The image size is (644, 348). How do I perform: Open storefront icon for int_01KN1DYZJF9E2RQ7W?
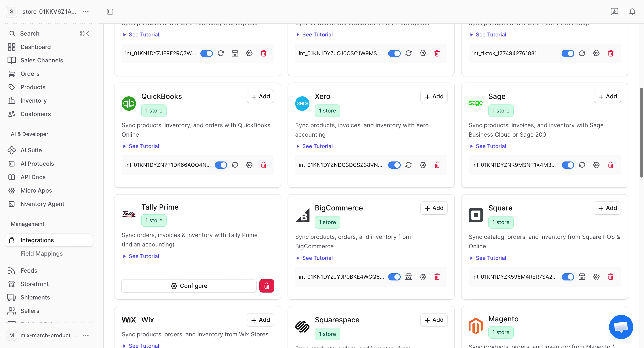(x=235, y=53)
